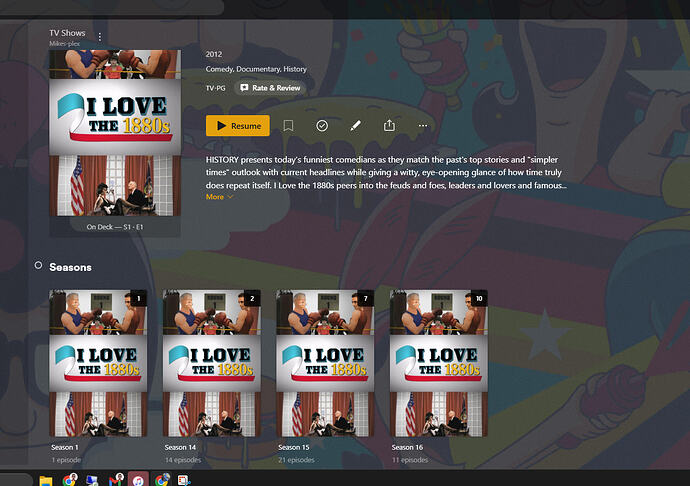This screenshot has height=486, width=690.
Task: Expand the summary with More
Action: click(219, 197)
